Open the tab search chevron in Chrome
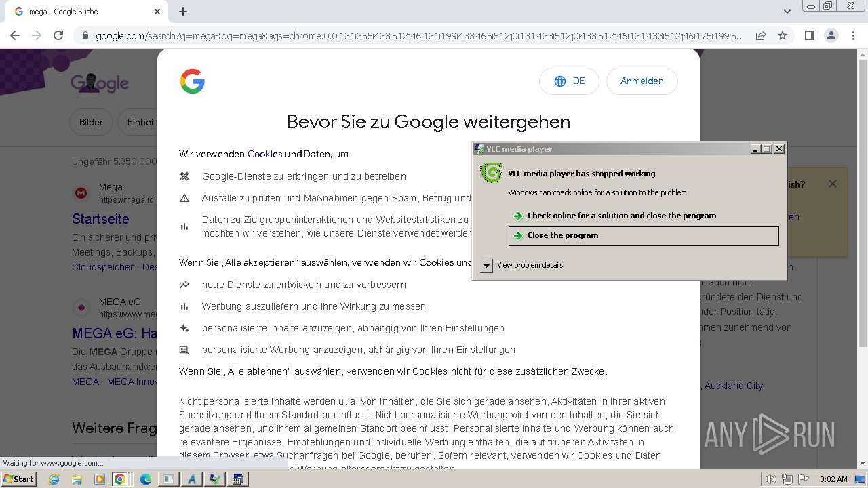 tap(787, 12)
